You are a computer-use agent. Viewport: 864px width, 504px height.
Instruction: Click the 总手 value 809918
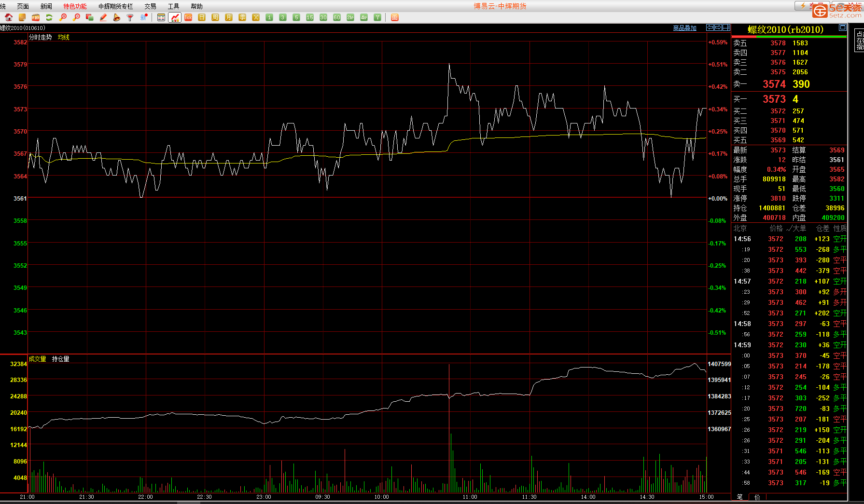[774, 179]
